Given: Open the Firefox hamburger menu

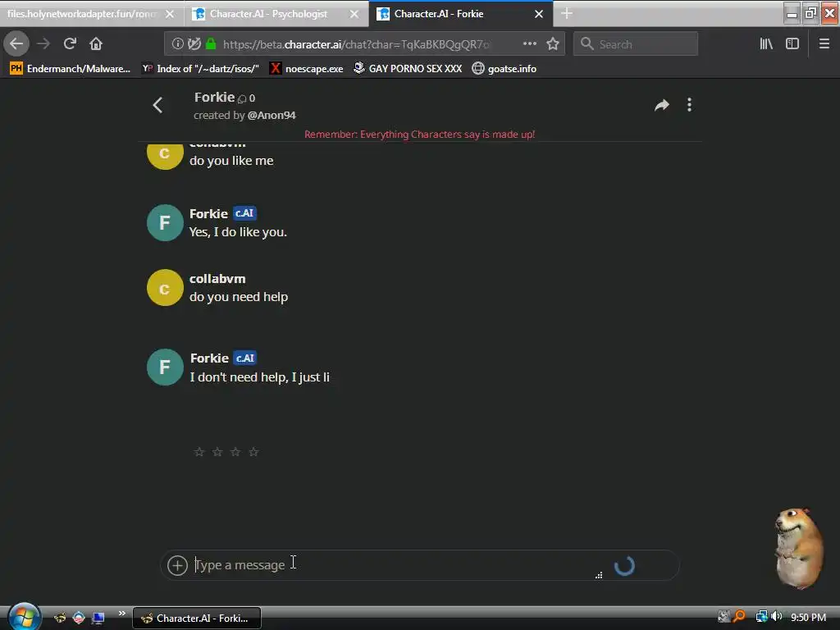Looking at the screenshot, I should tap(824, 44).
